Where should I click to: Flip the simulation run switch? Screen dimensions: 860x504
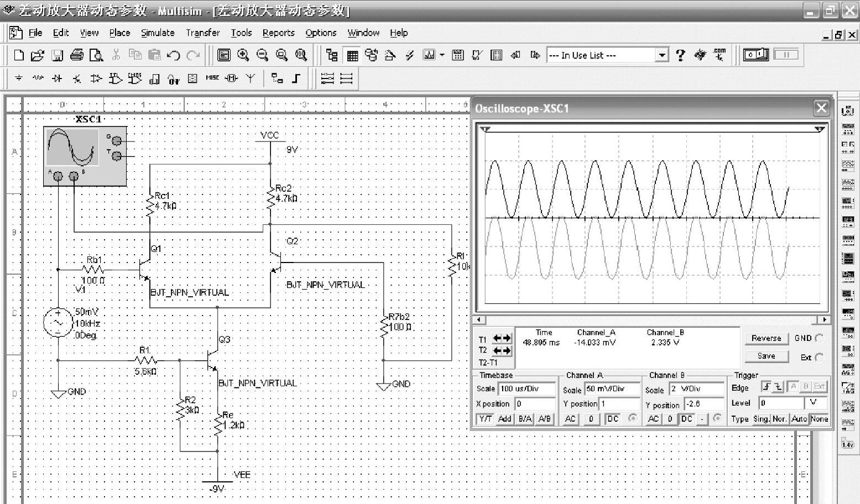click(x=756, y=55)
